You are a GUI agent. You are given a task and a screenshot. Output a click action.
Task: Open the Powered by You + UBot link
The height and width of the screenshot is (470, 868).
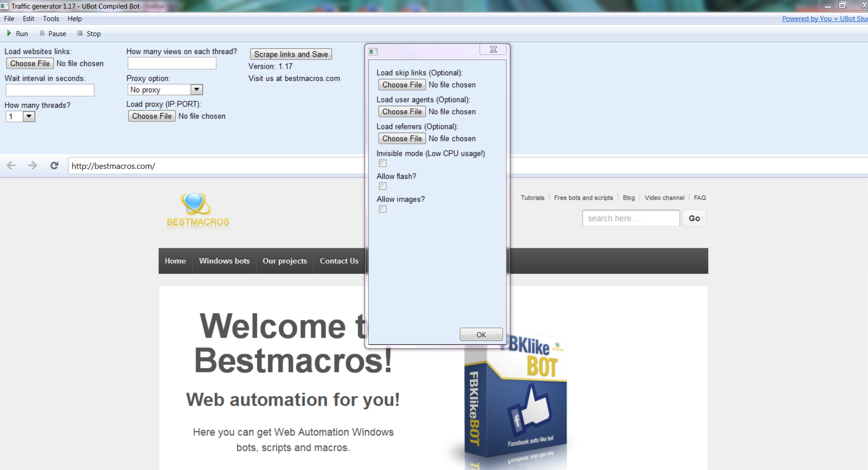(825, 19)
